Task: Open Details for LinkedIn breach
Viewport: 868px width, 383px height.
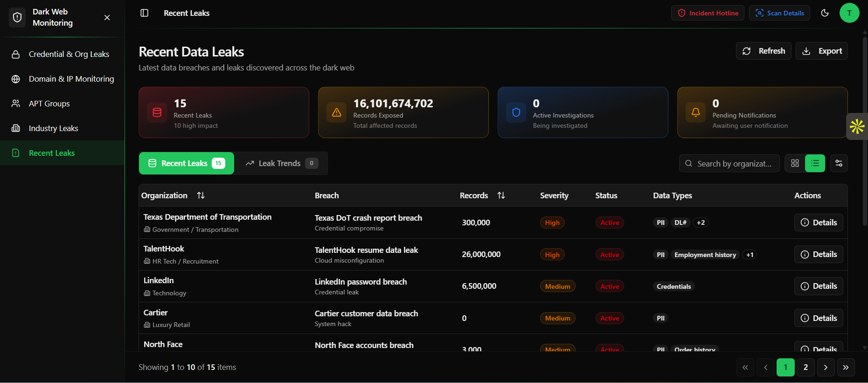Action: [x=819, y=286]
